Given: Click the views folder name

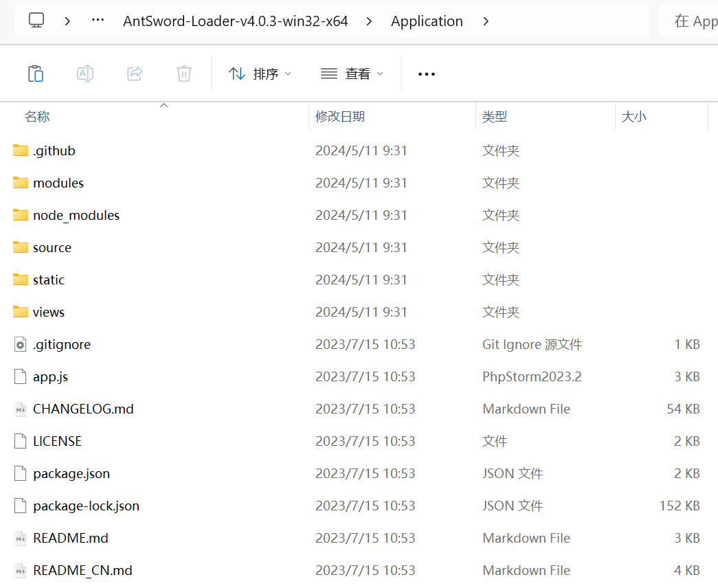Looking at the screenshot, I should click(x=49, y=313).
